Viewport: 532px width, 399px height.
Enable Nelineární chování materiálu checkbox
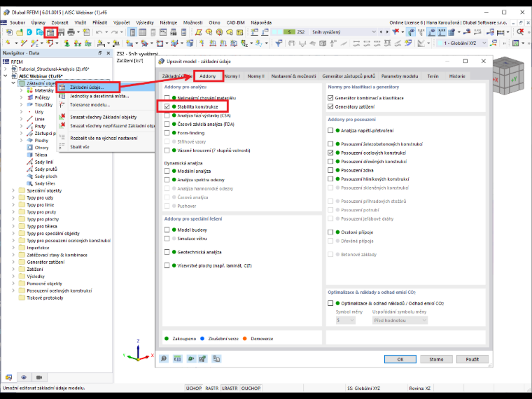167,98
